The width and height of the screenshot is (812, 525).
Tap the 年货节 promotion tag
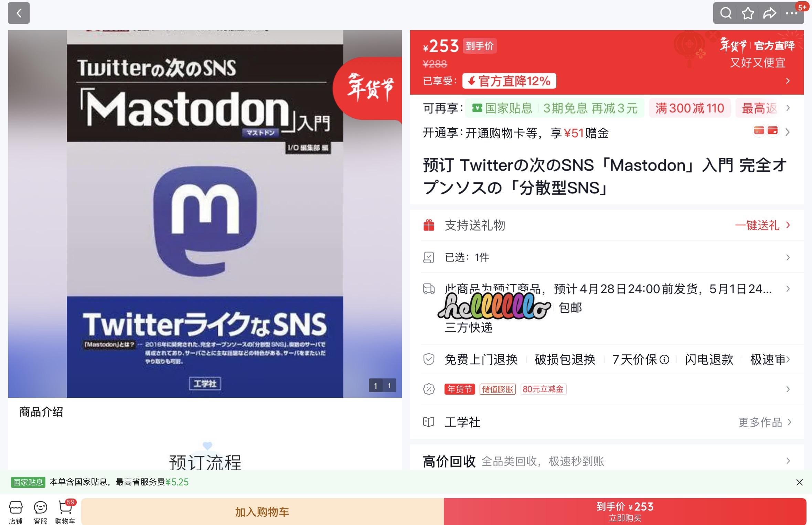[459, 389]
